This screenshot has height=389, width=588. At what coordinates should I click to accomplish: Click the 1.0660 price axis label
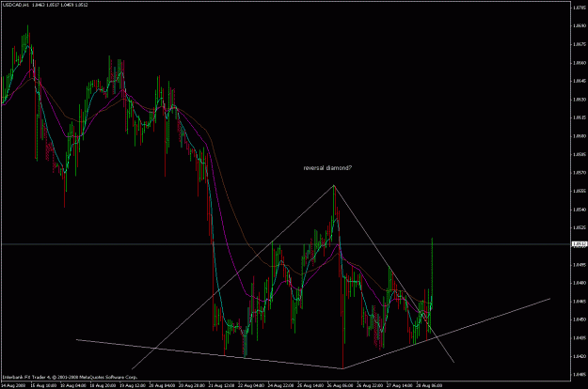pos(580,63)
